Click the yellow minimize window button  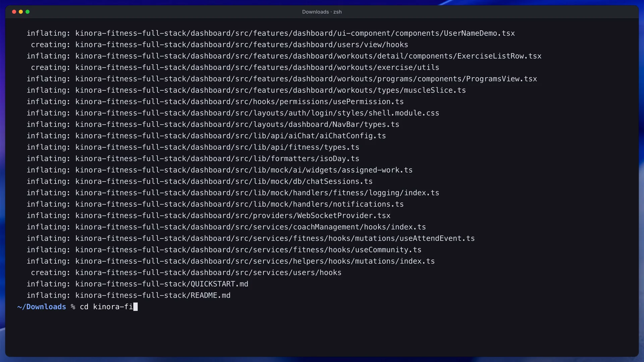tap(21, 12)
